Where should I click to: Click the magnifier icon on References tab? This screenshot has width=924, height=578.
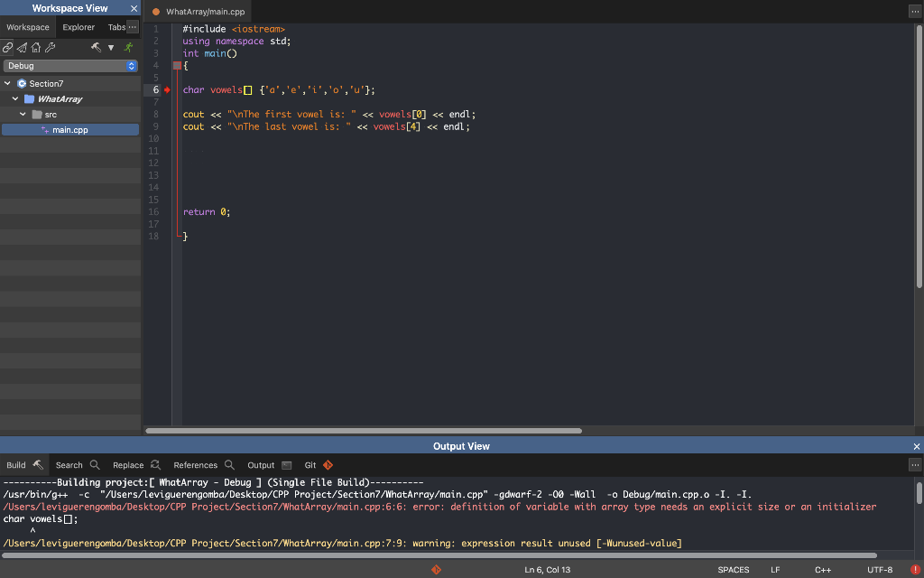tap(229, 465)
